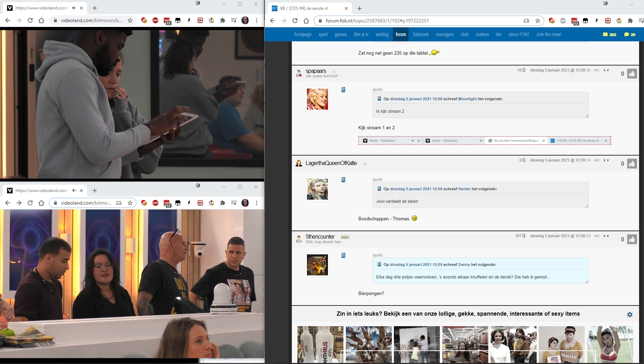Mute the tab in bottom-left Videoland window
The height and width of the screenshot is (364, 644).
click(x=74, y=190)
